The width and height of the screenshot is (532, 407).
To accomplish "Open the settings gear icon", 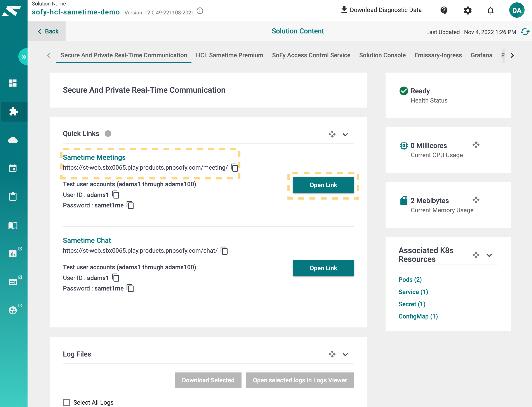I will pyautogui.click(x=467, y=10).
